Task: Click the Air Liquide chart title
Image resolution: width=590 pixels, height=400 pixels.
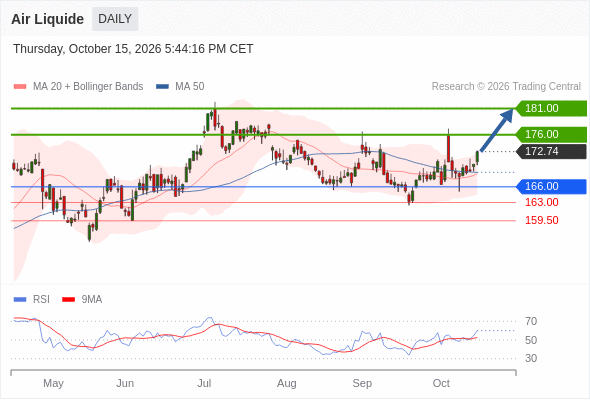Action: pyautogui.click(x=47, y=19)
